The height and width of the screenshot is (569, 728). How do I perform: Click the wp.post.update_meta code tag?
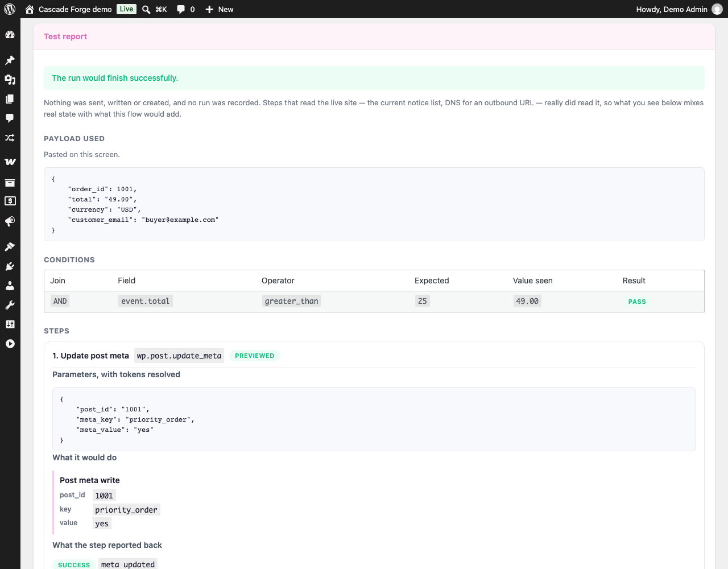(179, 356)
